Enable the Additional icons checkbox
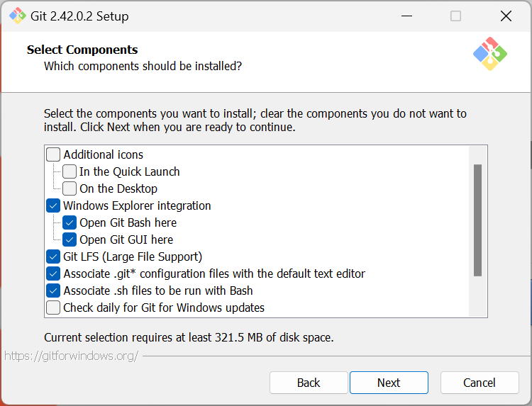 (x=53, y=154)
